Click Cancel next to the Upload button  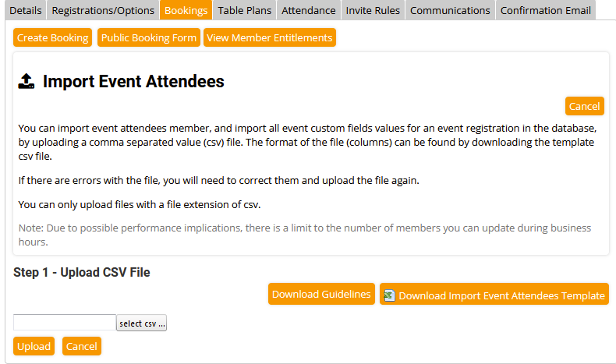click(x=82, y=346)
